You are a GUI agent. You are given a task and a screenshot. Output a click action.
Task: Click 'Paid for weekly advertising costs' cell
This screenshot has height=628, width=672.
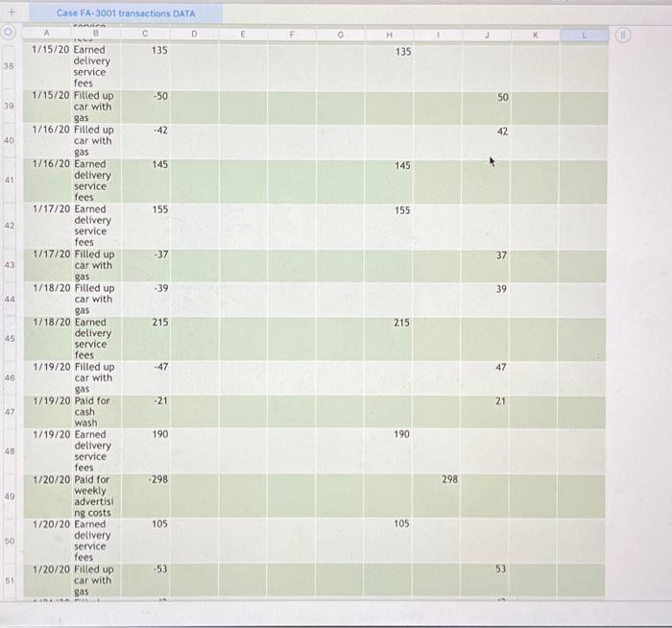96,496
